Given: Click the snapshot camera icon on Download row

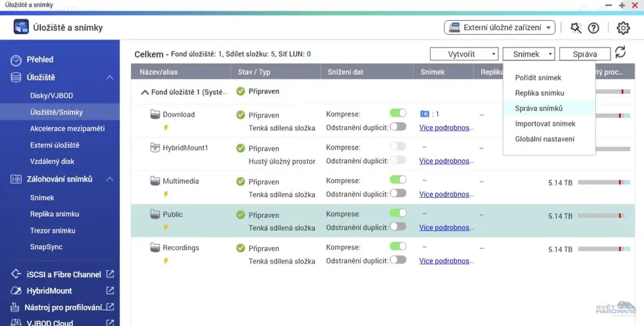Looking at the screenshot, I should tap(424, 115).
